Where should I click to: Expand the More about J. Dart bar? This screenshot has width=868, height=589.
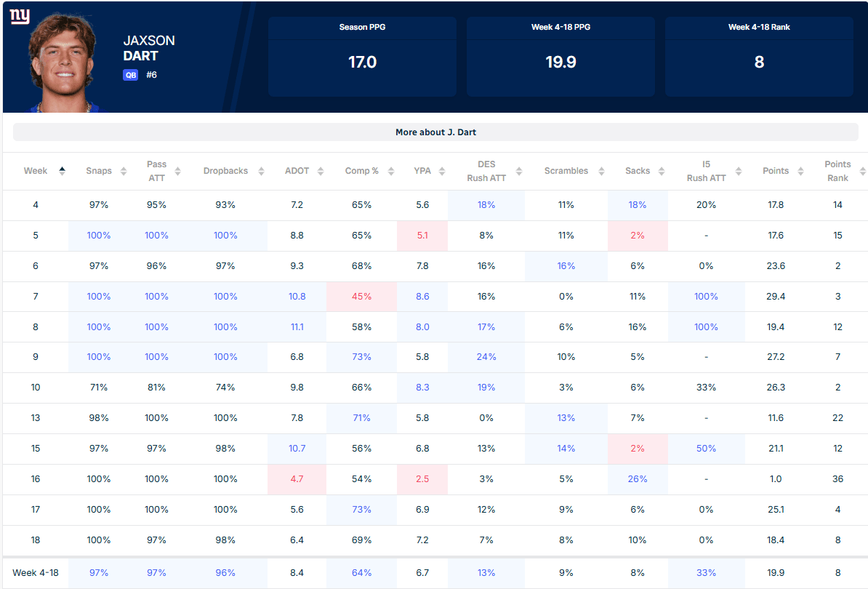(435, 132)
